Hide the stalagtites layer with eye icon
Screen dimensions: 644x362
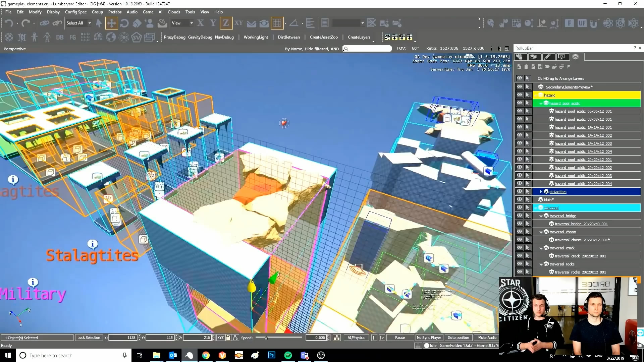(x=519, y=191)
